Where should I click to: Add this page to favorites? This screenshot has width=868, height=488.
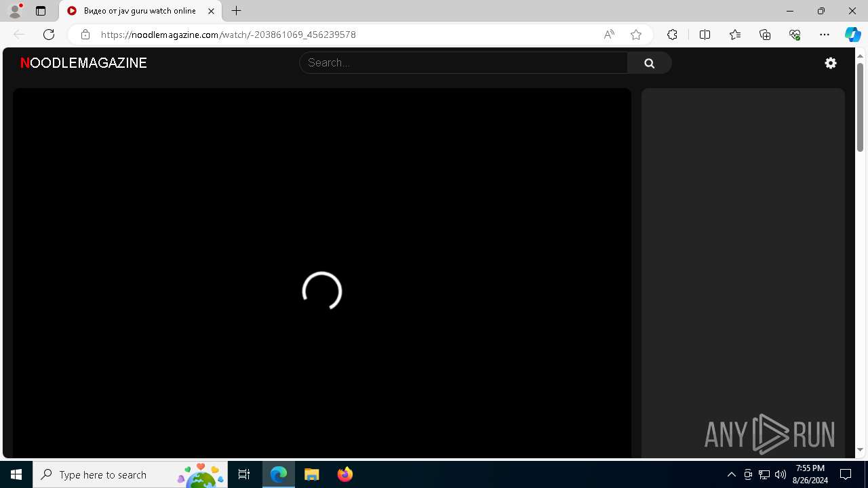coord(636,35)
